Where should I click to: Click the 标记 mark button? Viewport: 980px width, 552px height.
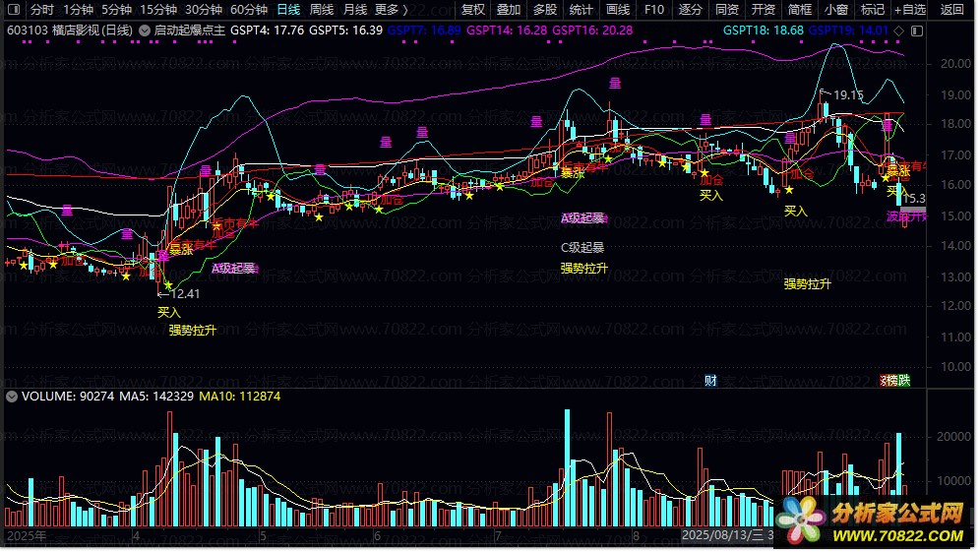(872, 10)
